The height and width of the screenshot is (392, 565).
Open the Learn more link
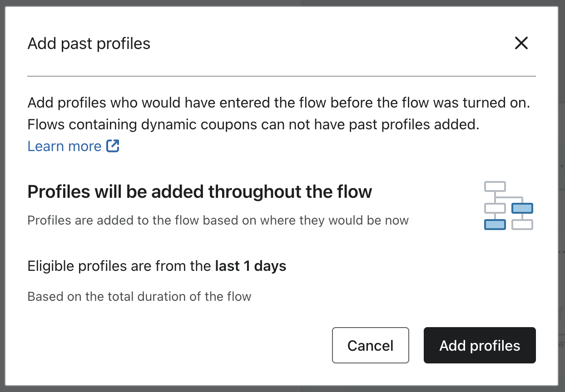pyautogui.click(x=64, y=146)
